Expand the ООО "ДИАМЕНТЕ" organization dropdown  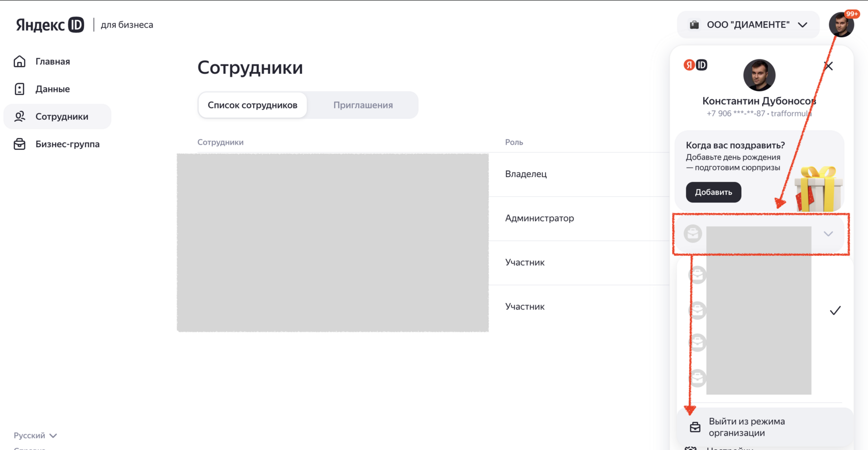[x=748, y=25]
